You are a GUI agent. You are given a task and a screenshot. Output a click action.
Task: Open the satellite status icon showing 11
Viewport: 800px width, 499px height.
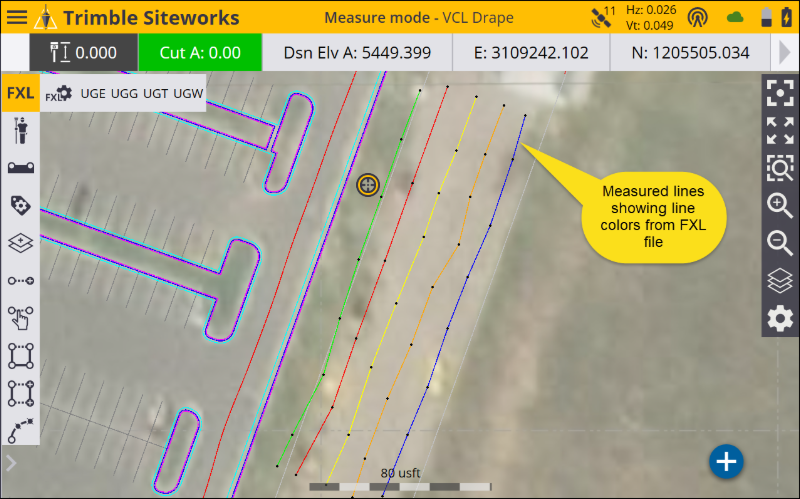(603, 17)
